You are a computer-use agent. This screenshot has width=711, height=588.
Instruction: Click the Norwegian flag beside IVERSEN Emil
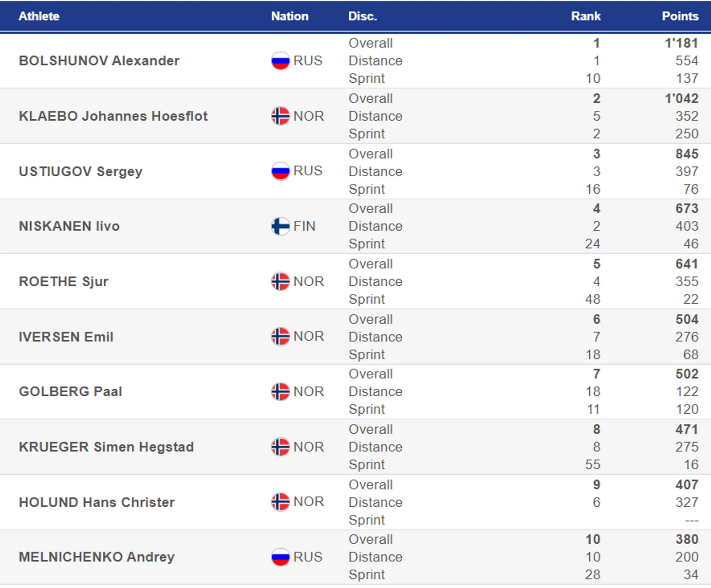coord(281,336)
